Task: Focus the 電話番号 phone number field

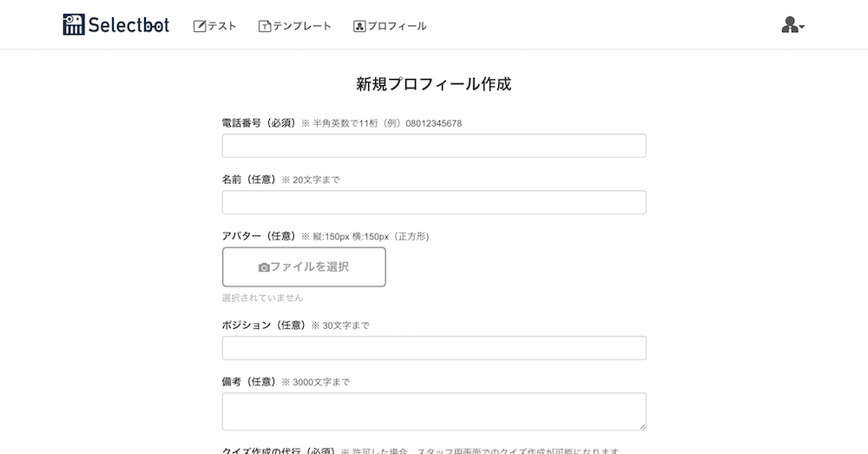Action: pyautogui.click(x=434, y=146)
